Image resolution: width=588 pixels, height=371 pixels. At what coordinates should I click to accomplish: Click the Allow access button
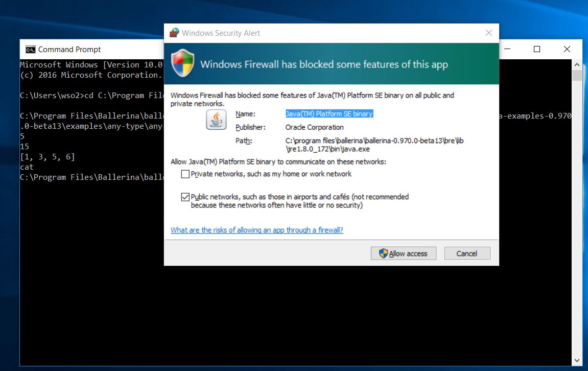point(404,253)
